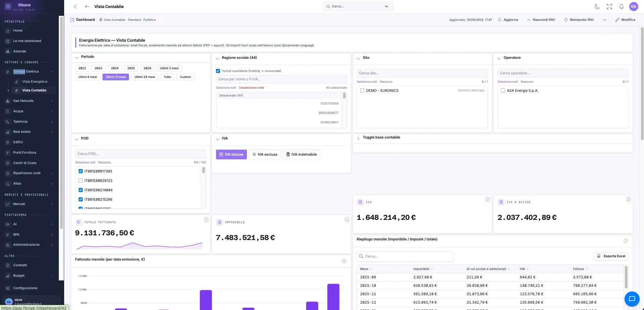
Task: Select IVA indetraibile option
Action: (x=301, y=154)
